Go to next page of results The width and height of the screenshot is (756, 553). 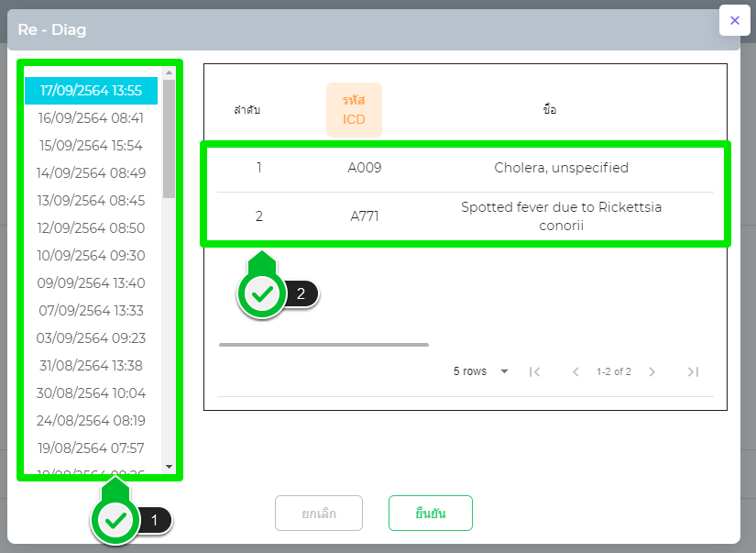pyautogui.click(x=652, y=371)
